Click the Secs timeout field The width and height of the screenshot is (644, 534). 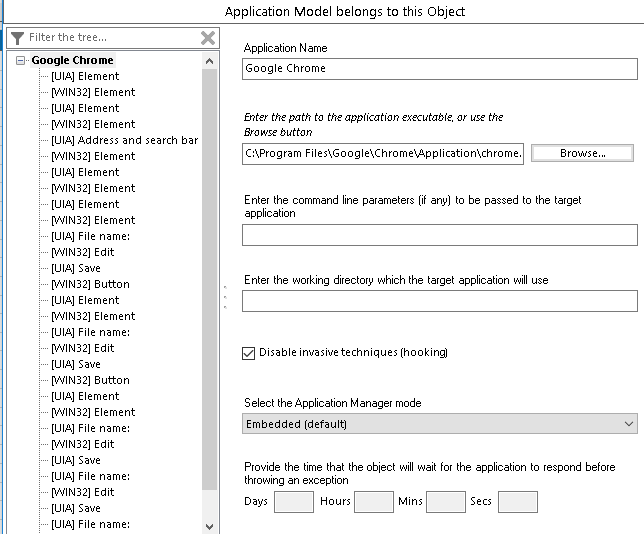518,501
